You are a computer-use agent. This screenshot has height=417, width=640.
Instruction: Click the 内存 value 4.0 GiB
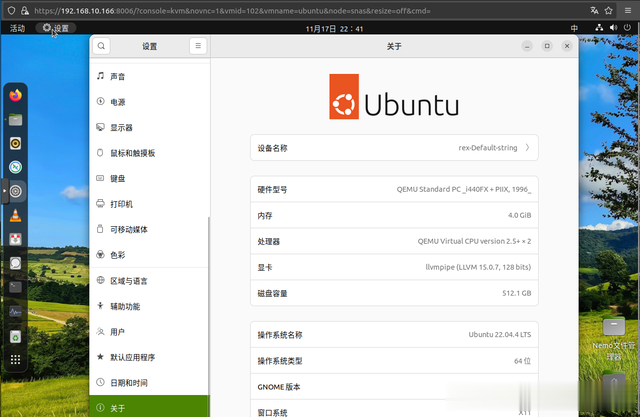point(519,215)
